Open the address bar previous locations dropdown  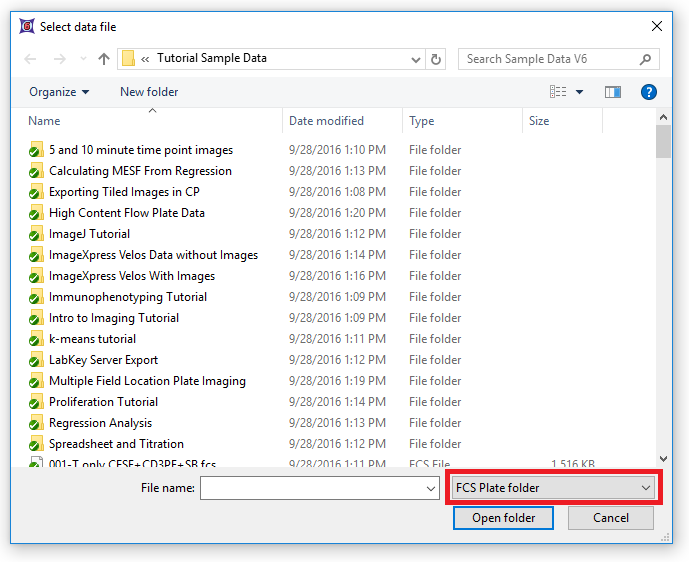coord(414,59)
